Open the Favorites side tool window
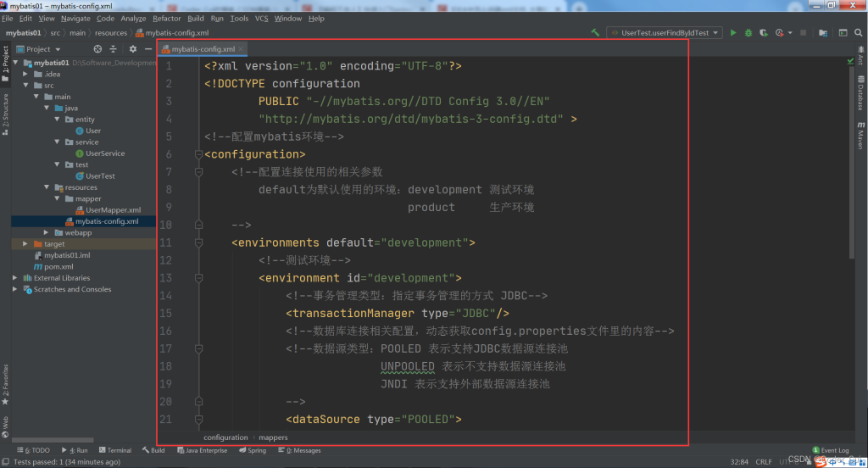 click(6, 385)
